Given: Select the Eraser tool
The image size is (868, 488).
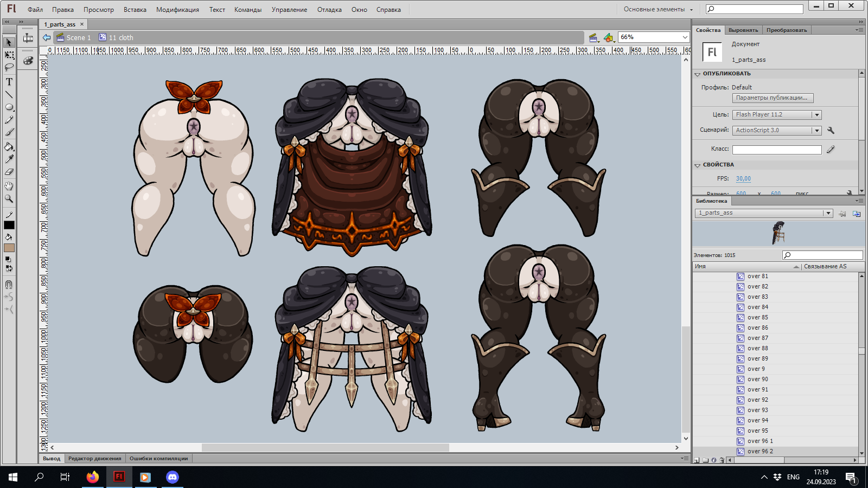Looking at the screenshot, I should click(x=9, y=172).
